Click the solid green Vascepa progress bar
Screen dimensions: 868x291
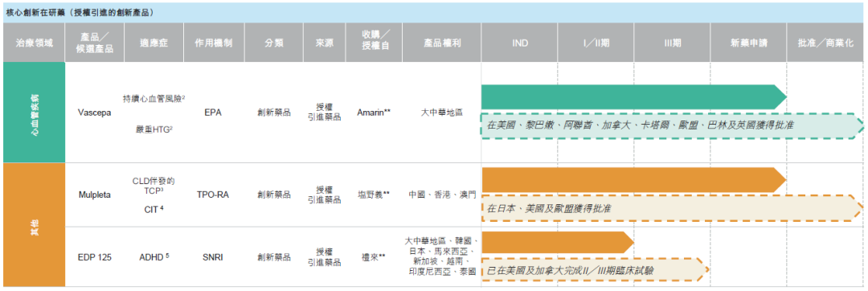coord(634,97)
